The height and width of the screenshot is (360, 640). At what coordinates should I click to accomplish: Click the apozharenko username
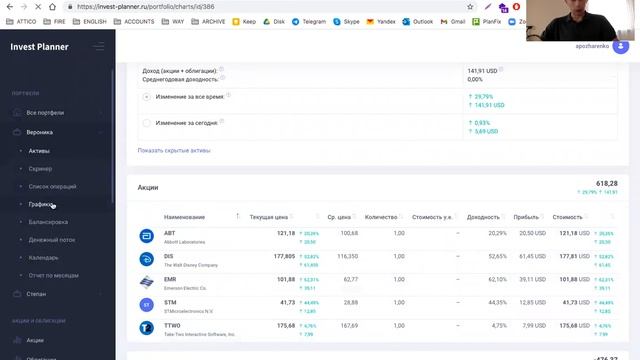[x=592, y=46]
